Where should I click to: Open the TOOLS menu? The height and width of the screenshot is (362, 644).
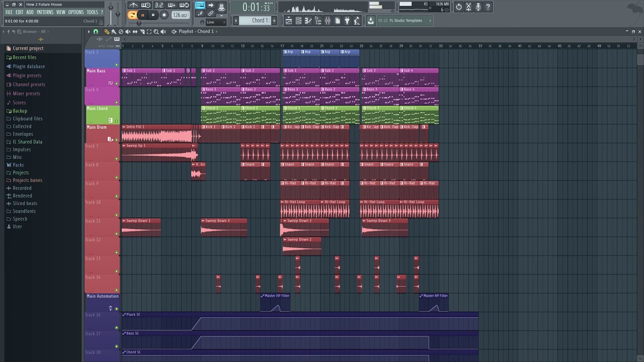[x=92, y=12]
